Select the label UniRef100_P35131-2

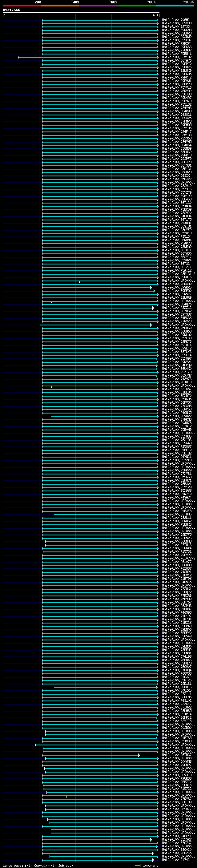pos(179,274)
